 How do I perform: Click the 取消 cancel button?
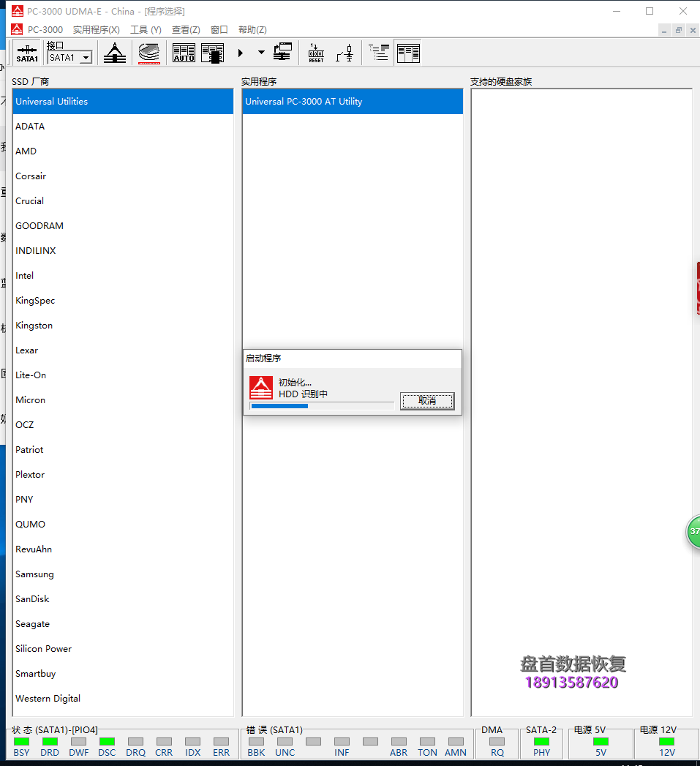[x=427, y=401]
